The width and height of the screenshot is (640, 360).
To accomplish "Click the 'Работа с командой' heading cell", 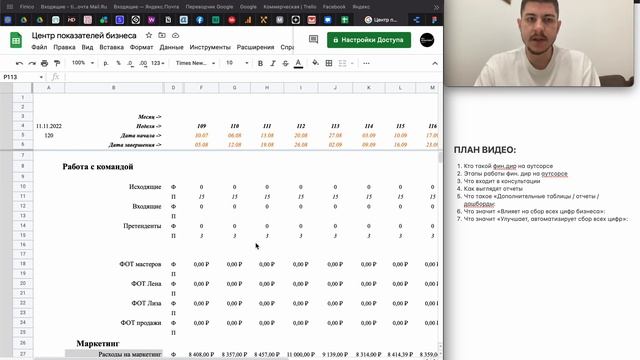I will click(x=98, y=167).
